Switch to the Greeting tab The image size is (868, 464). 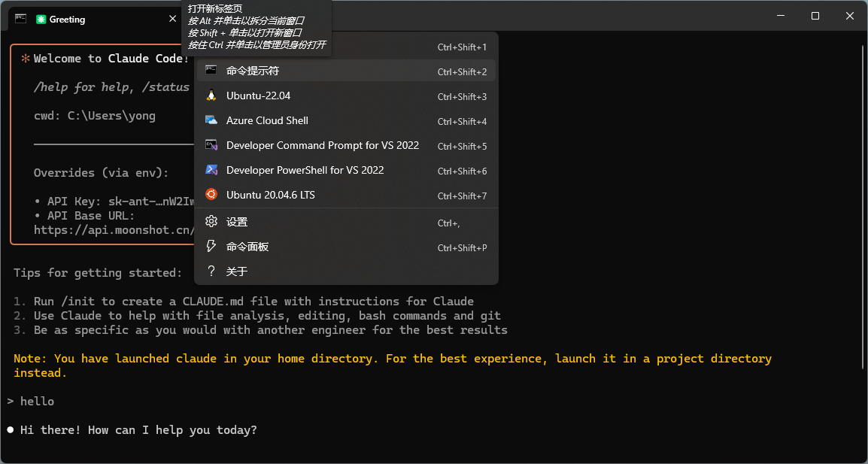[94, 20]
